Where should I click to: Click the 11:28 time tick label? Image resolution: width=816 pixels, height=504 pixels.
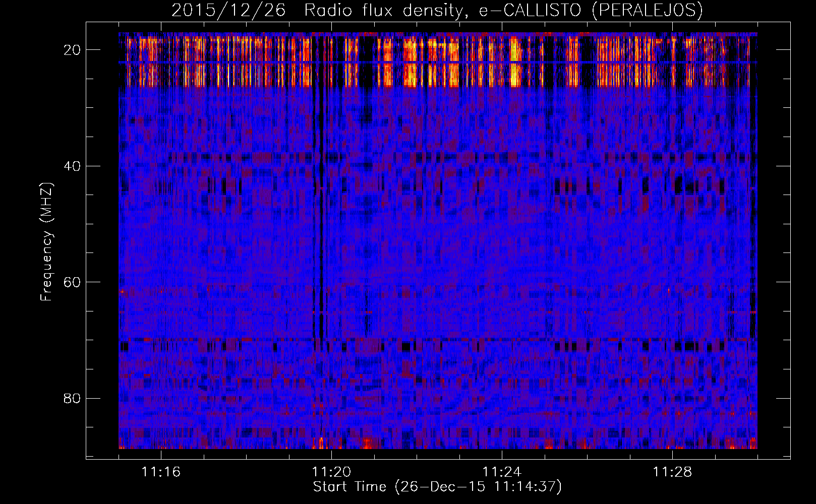click(x=672, y=472)
